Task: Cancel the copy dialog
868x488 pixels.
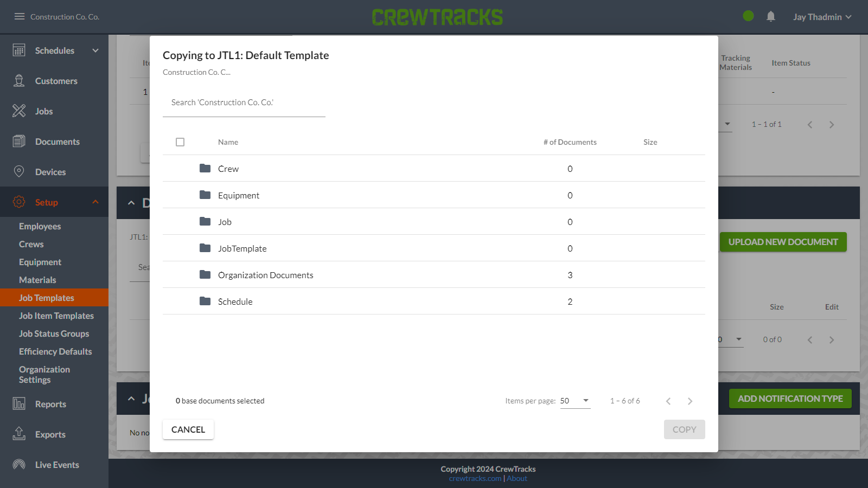Action: click(188, 429)
